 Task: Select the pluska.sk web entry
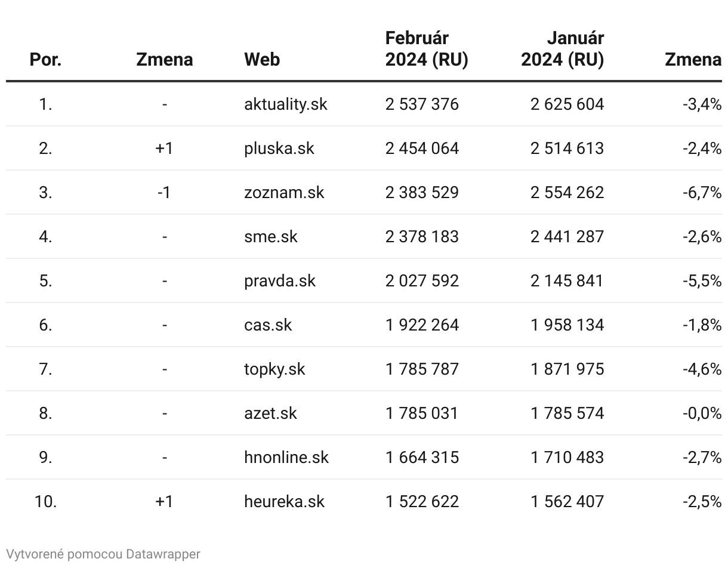279,148
